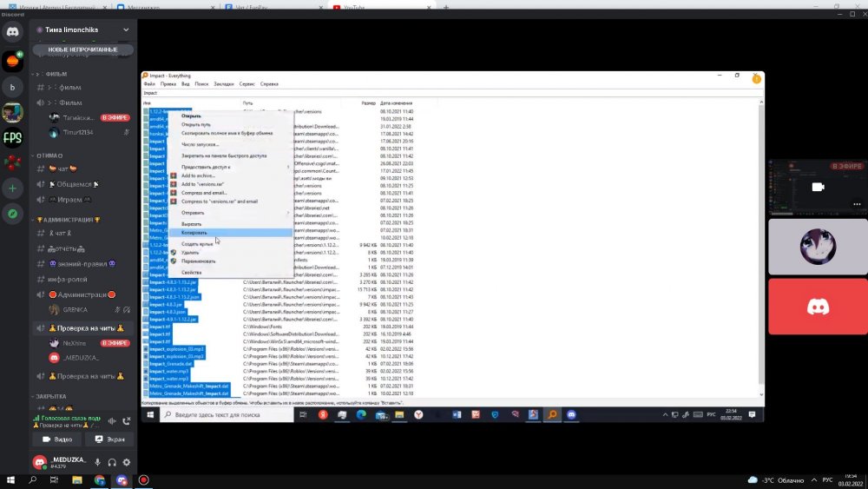Click the green plus Add a Server icon

pyautogui.click(x=12, y=188)
